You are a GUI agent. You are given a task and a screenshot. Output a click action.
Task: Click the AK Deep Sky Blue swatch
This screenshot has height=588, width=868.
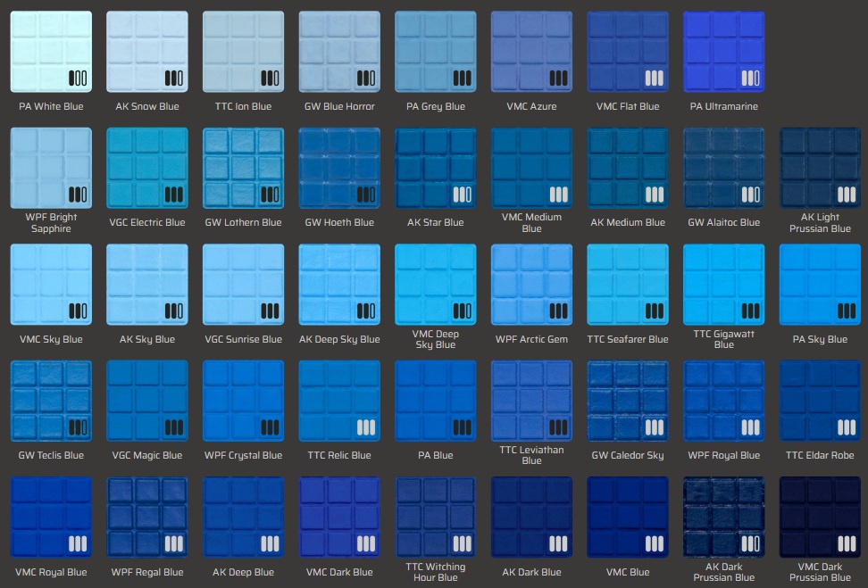pos(339,285)
